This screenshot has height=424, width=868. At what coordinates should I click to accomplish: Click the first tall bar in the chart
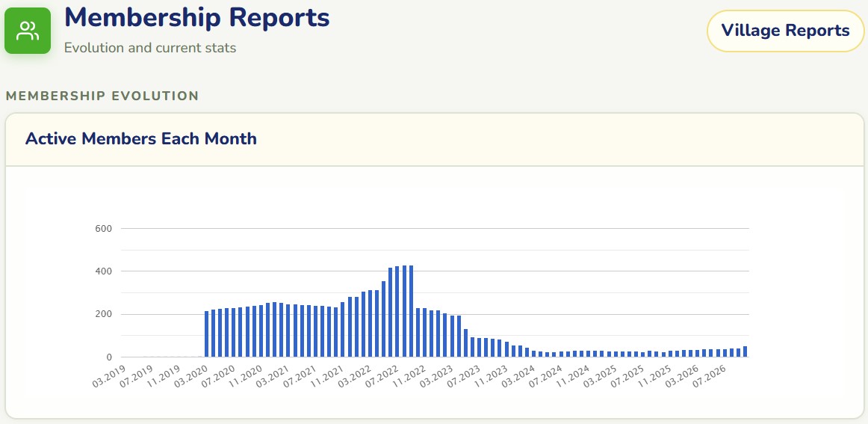(206, 334)
